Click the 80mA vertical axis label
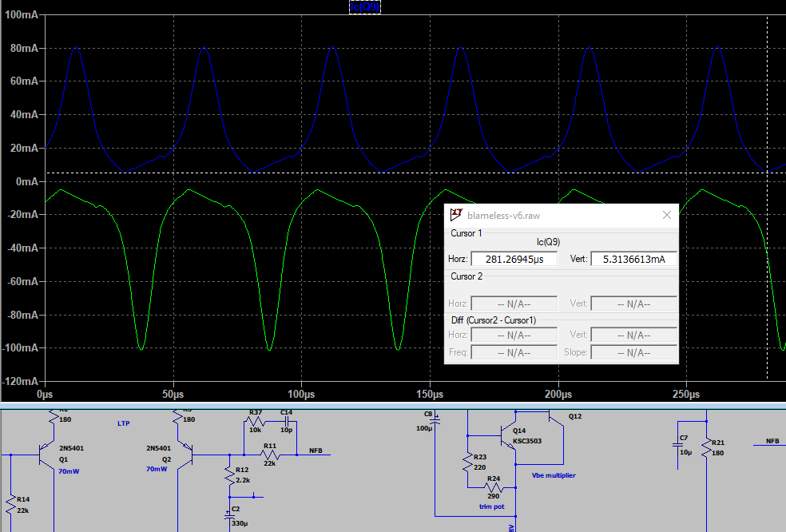Image resolution: width=786 pixels, height=532 pixels. [24, 48]
